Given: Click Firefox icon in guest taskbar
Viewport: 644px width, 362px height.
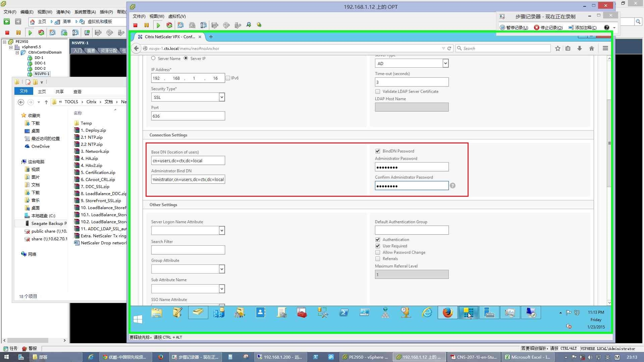Looking at the screenshot, I should [x=447, y=313].
